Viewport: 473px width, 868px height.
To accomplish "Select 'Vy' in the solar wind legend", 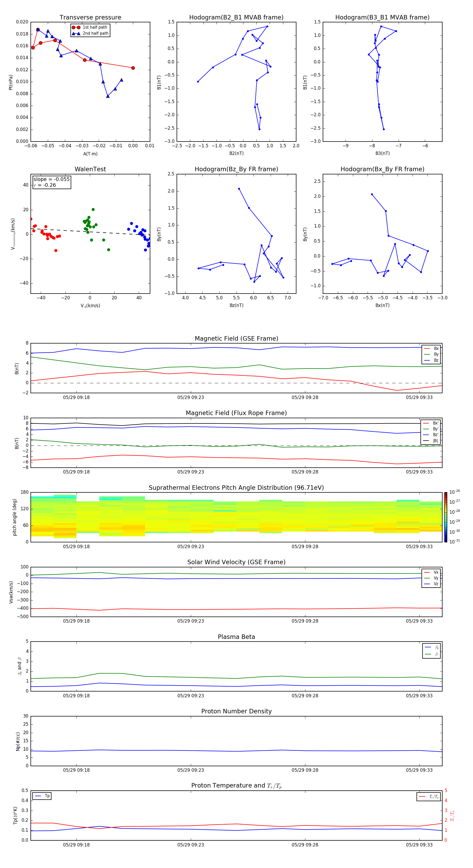I will coord(431,578).
